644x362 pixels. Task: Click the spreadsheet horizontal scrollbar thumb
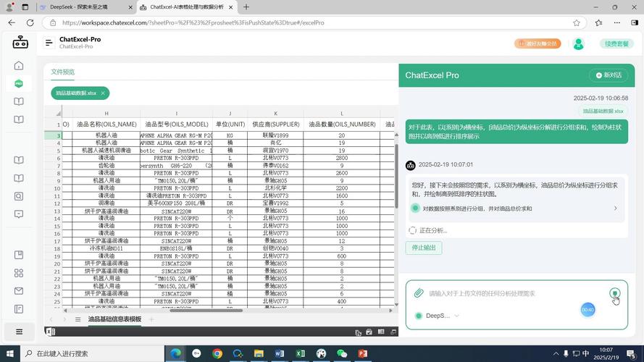pyautogui.click(x=206, y=311)
